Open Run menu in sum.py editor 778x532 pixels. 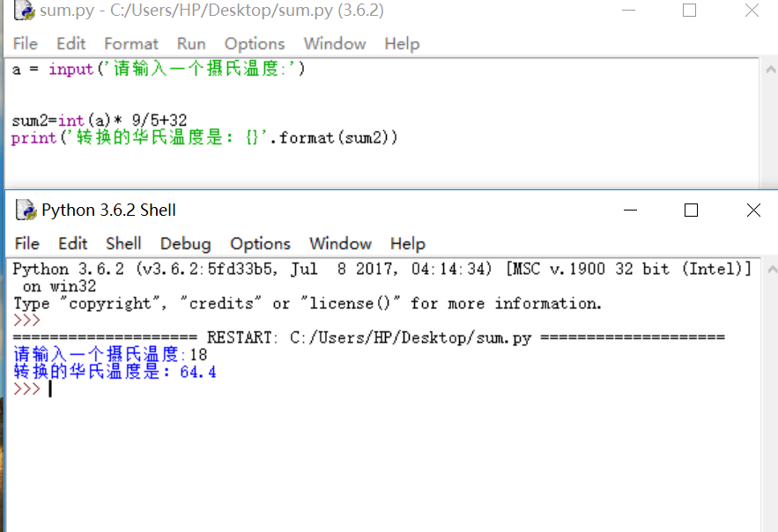(x=191, y=44)
